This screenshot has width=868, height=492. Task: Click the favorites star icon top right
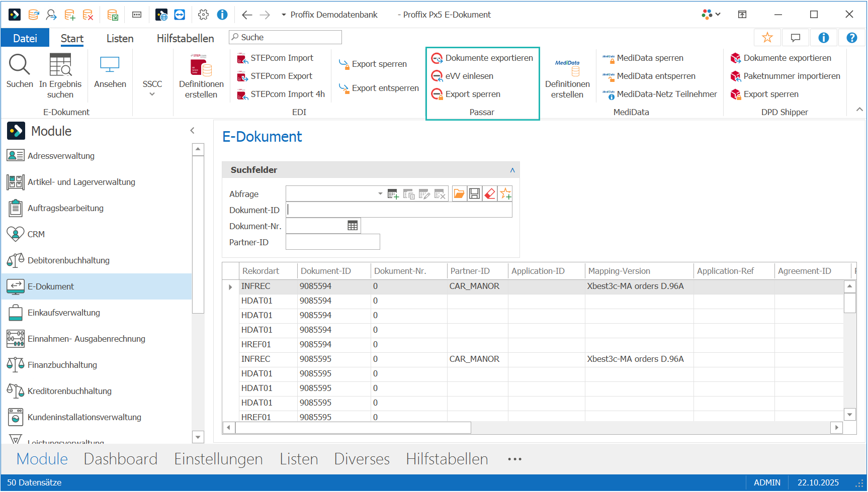[767, 38]
